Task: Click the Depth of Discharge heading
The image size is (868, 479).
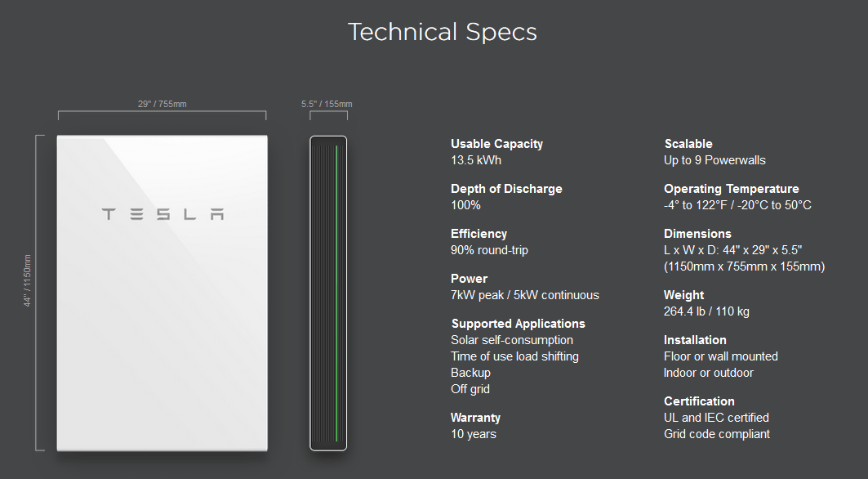Action: coord(506,189)
